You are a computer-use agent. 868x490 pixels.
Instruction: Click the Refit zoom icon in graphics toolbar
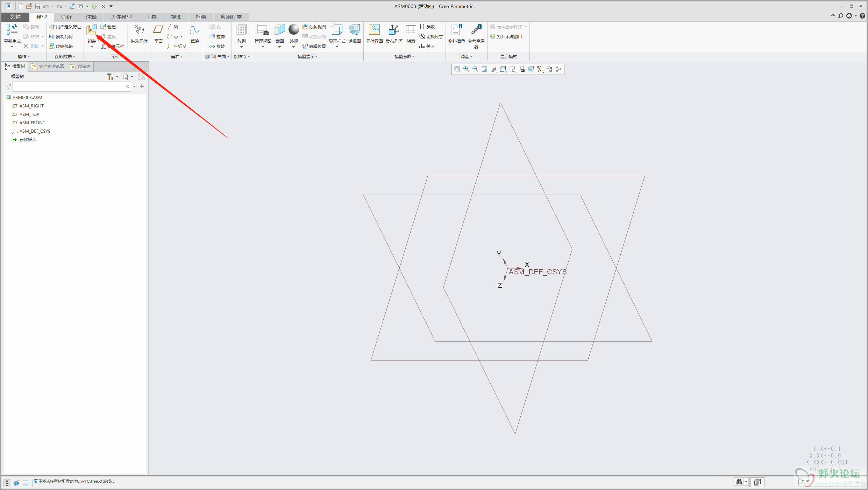pos(457,69)
